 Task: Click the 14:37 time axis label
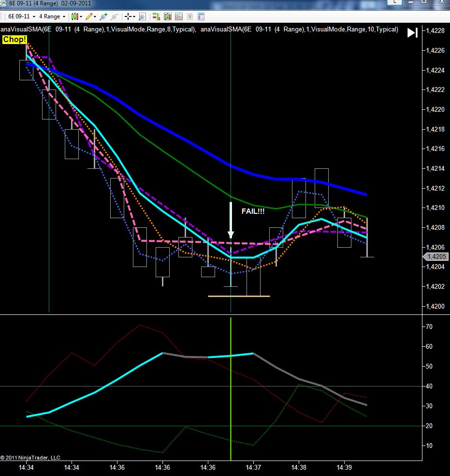[x=253, y=467]
